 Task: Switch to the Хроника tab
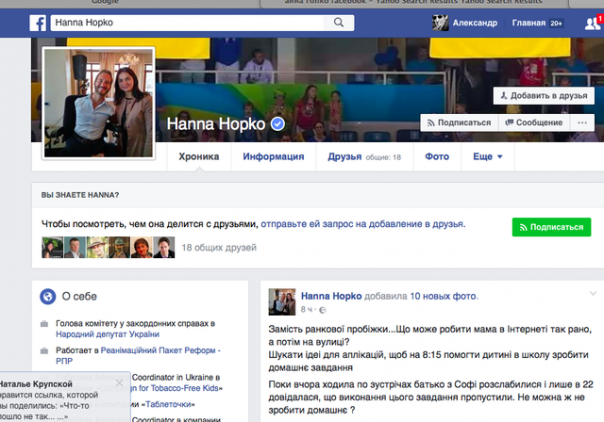pos(199,156)
